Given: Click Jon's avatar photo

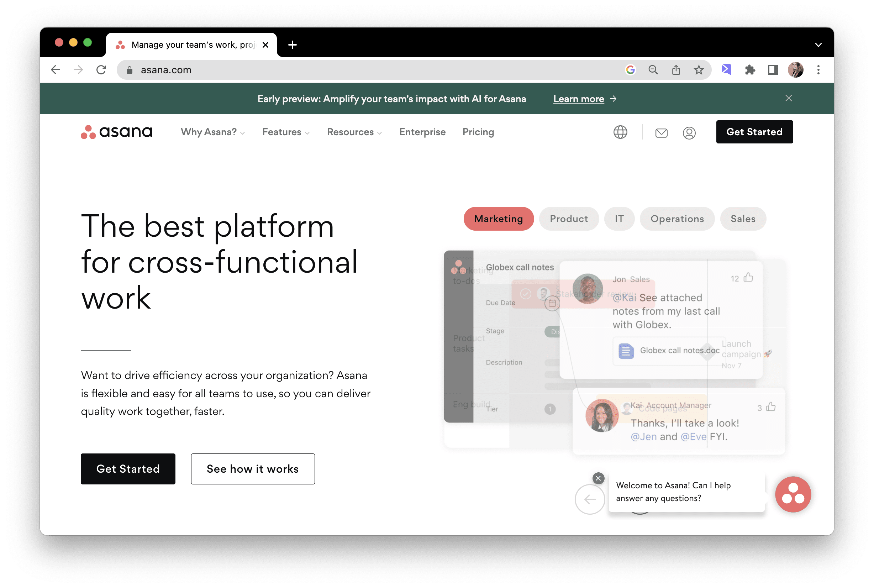Looking at the screenshot, I should coord(588,289).
